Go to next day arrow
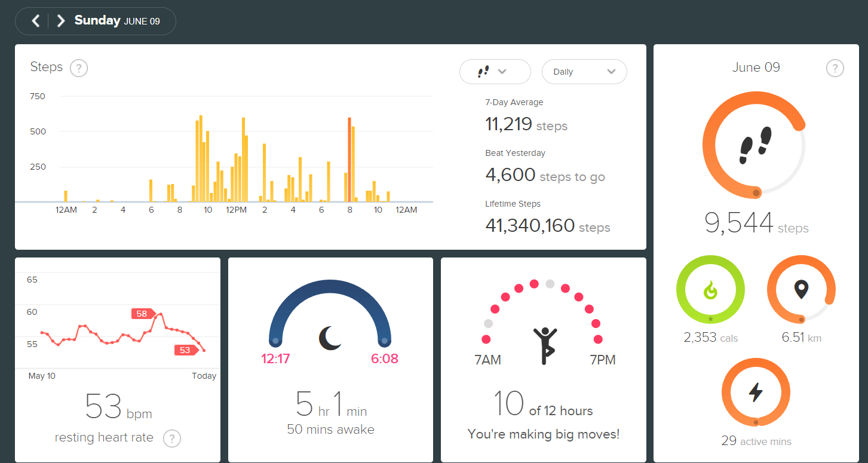 coord(60,21)
